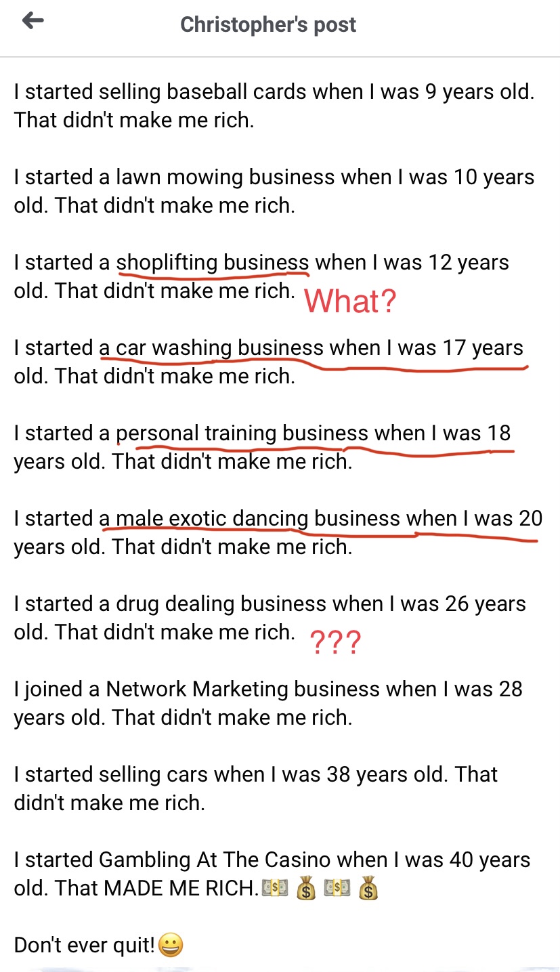The width and height of the screenshot is (560, 972).
Task: Tap the Gambling At The Casino sentence
Action: (272, 874)
